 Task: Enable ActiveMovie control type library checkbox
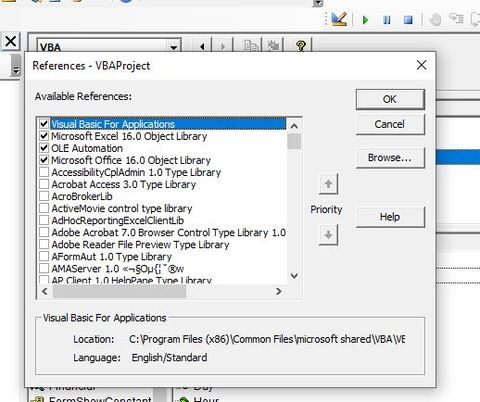(44, 208)
